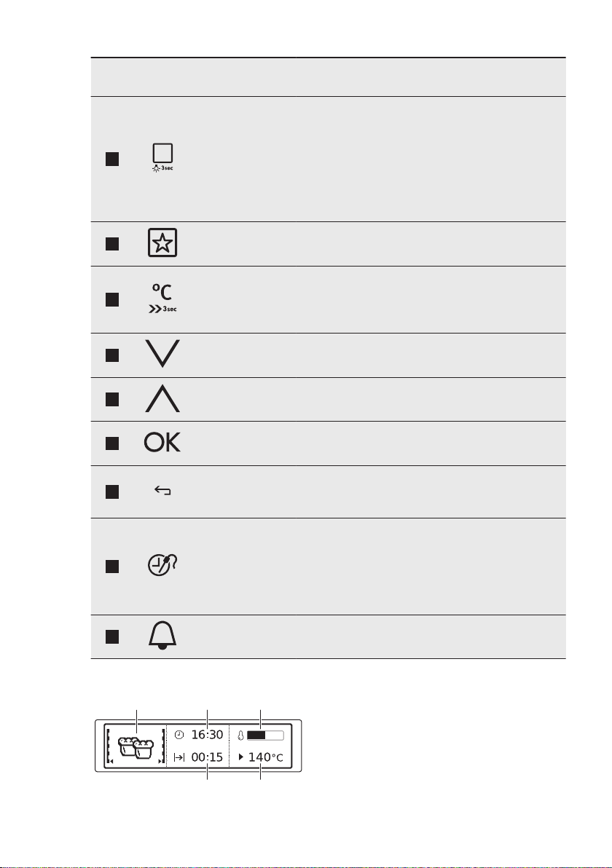Screen dimensions: 612x868
Task: Click the back return arrow icon
Action: pyautogui.click(x=162, y=491)
